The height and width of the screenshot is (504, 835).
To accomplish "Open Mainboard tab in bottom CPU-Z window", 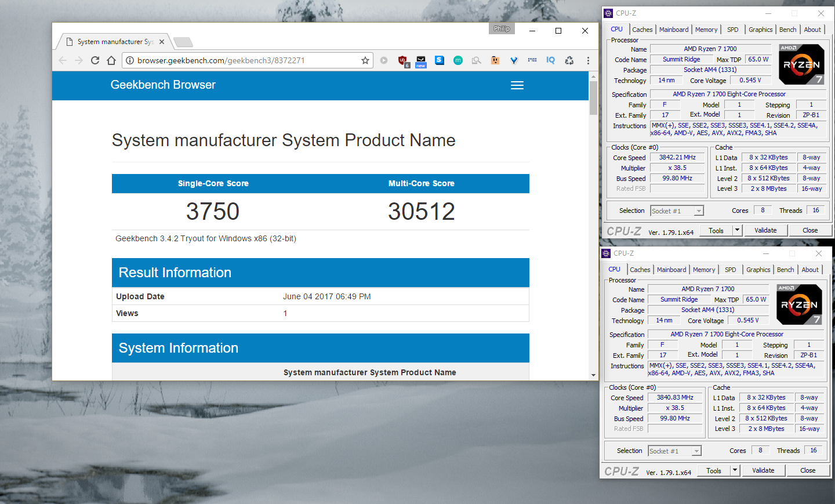I will 671,270.
